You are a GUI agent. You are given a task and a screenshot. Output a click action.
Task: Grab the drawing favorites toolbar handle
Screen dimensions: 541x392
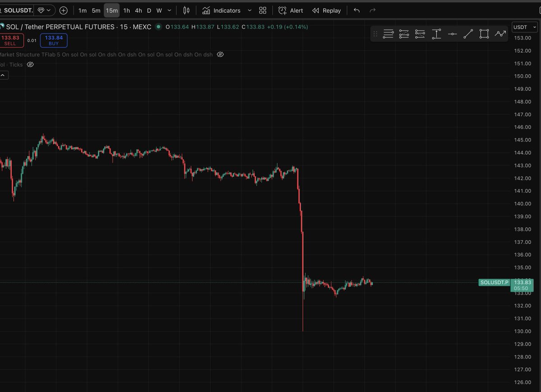375,34
